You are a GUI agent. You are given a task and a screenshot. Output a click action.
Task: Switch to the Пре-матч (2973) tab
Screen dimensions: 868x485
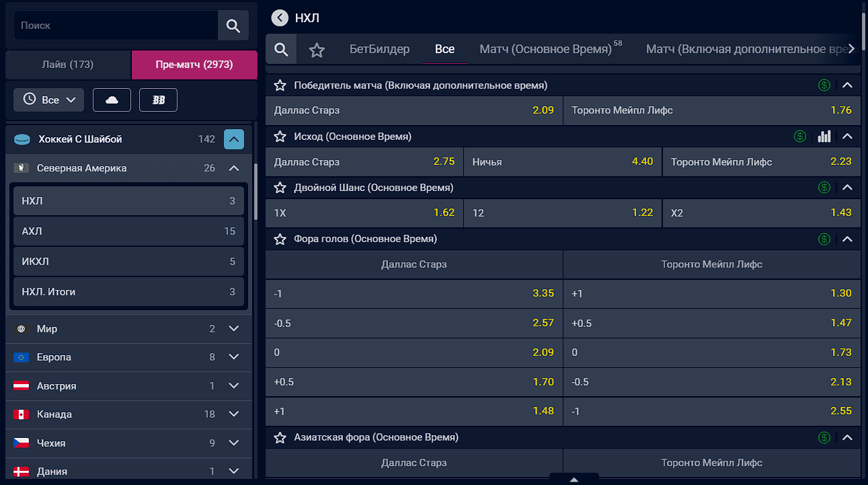click(x=194, y=65)
